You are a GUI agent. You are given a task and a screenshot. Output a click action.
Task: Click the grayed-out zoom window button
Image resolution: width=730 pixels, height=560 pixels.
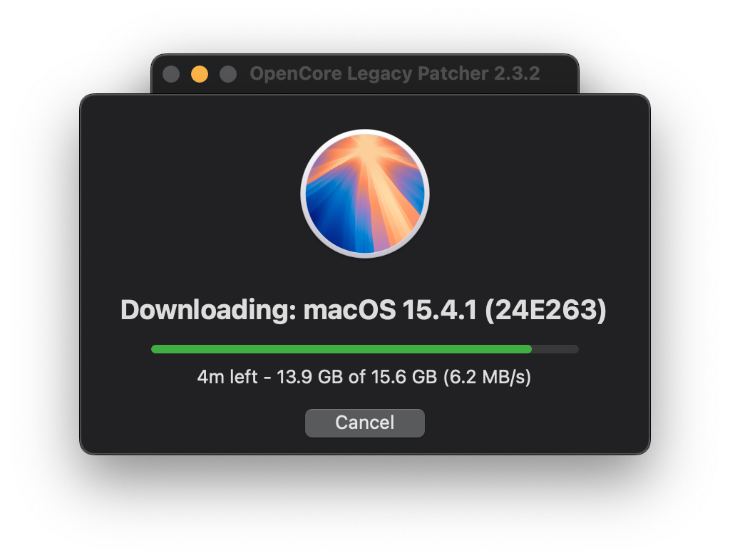pos(228,74)
